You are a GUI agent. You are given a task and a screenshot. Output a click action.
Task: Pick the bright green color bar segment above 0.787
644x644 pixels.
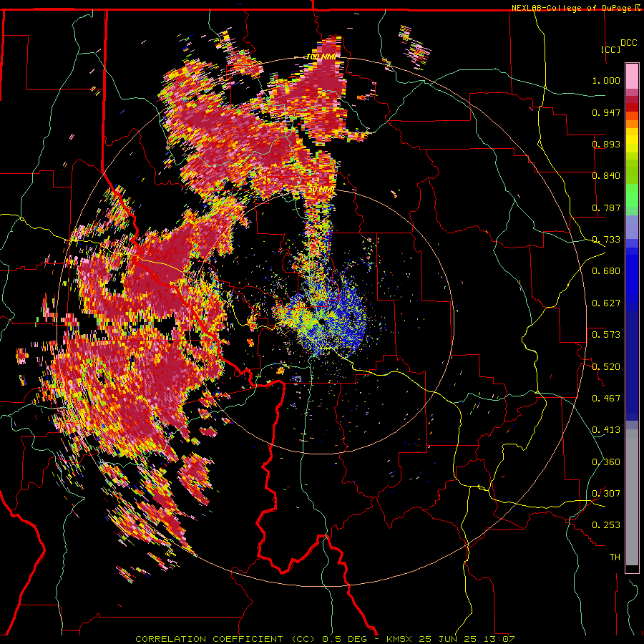pyautogui.click(x=632, y=195)
